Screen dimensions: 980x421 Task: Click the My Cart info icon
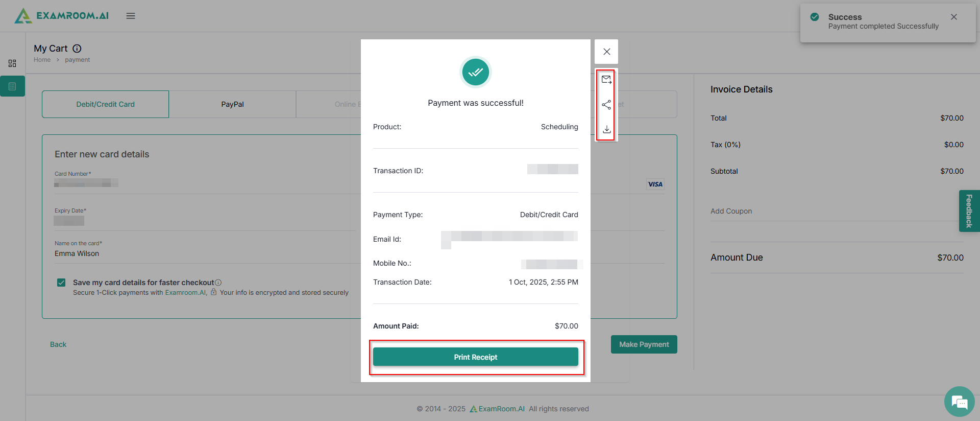pos(77,49)
